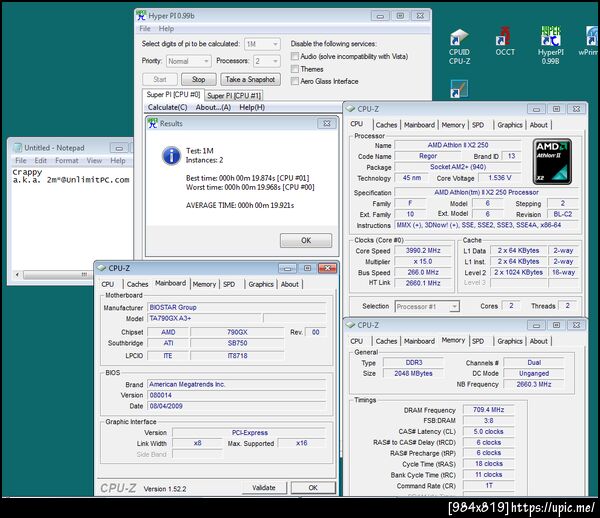Image resolution: width=600 pixels, height=518 pixels.
Task: Open Notepad Edit menu
Action: (40, 161)
